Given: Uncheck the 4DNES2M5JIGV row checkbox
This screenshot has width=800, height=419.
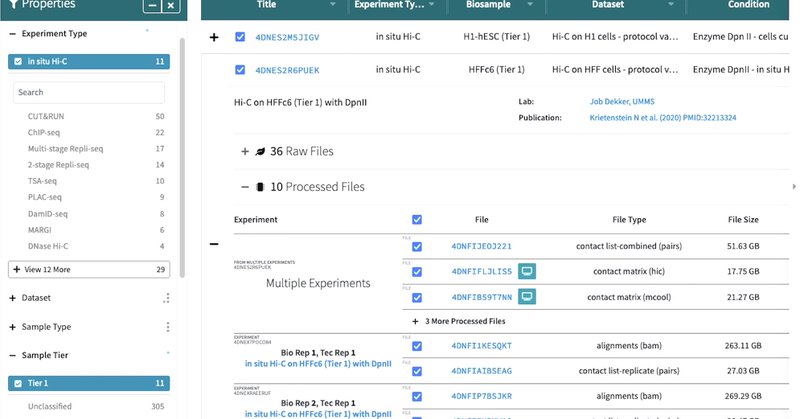Looking at the screenshot, I should (240, 37).
